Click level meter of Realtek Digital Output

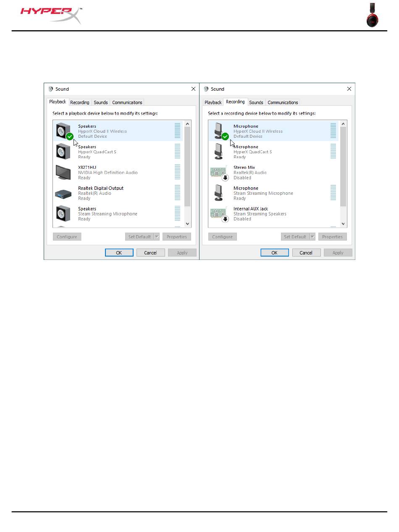pos(177,193)
